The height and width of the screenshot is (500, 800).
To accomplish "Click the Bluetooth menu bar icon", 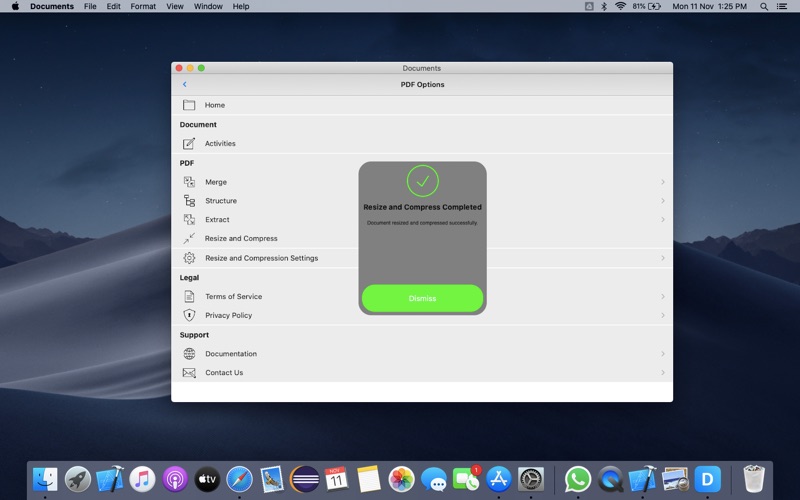I will (x=604, y=6).
